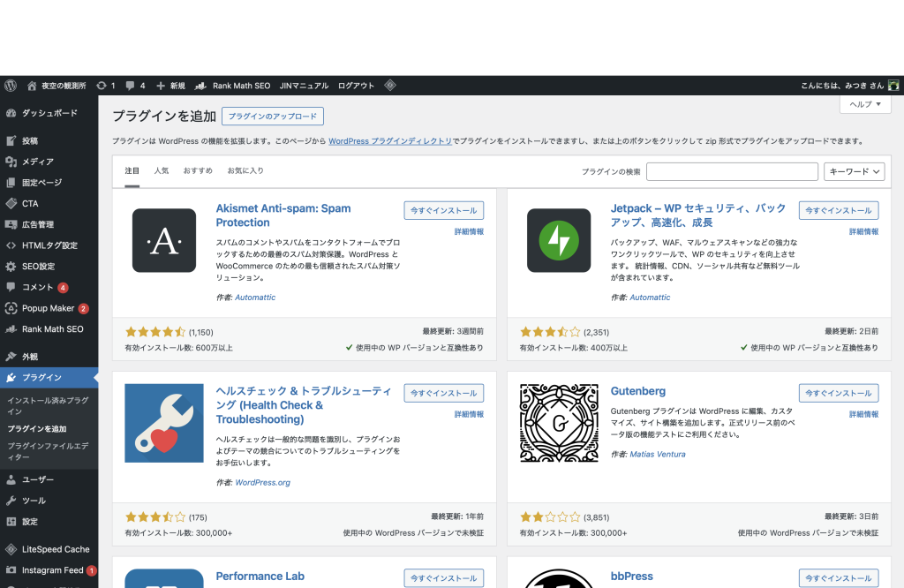Image resolution: width=904 pixels, height=588 pixels.
Task: Open the updates icon in admin bar
Action: 102,86
